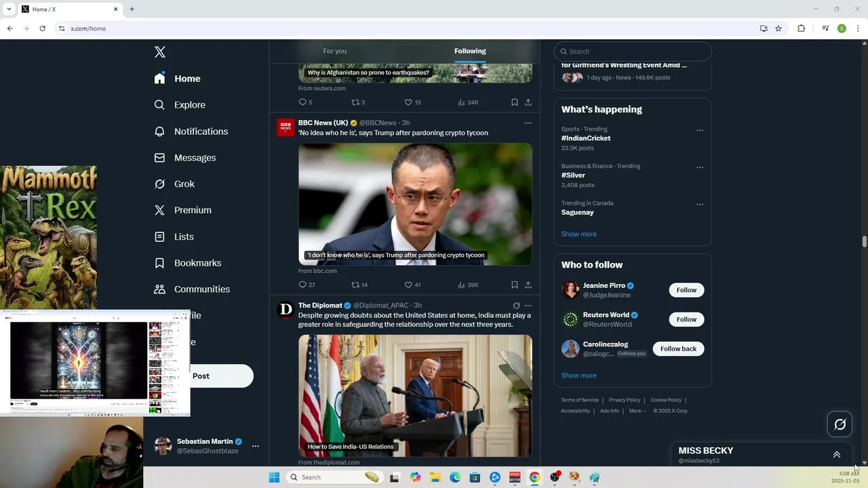868x488 pixels.
Task: Expand the MISS BECKY messages drawer
Action: pos(837,455)
